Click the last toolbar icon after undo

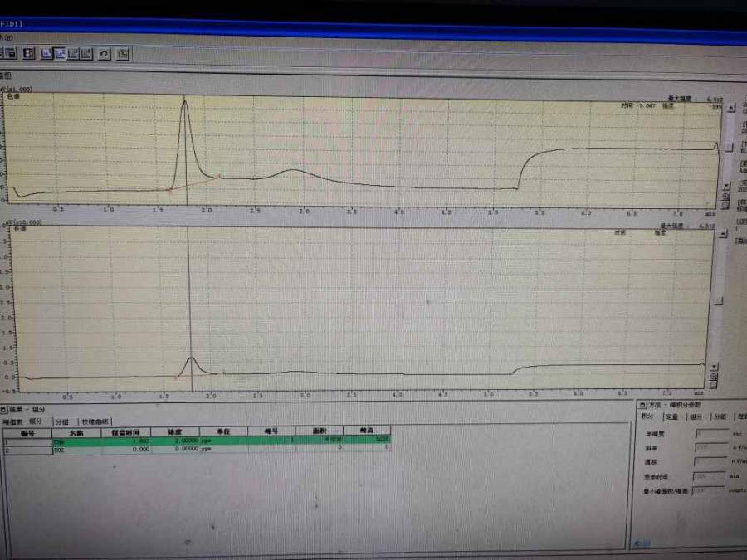click(123, 54)
